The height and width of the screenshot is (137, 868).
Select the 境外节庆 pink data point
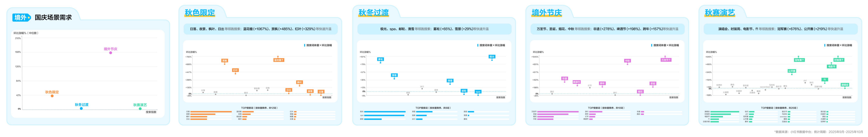pos(111,53)
